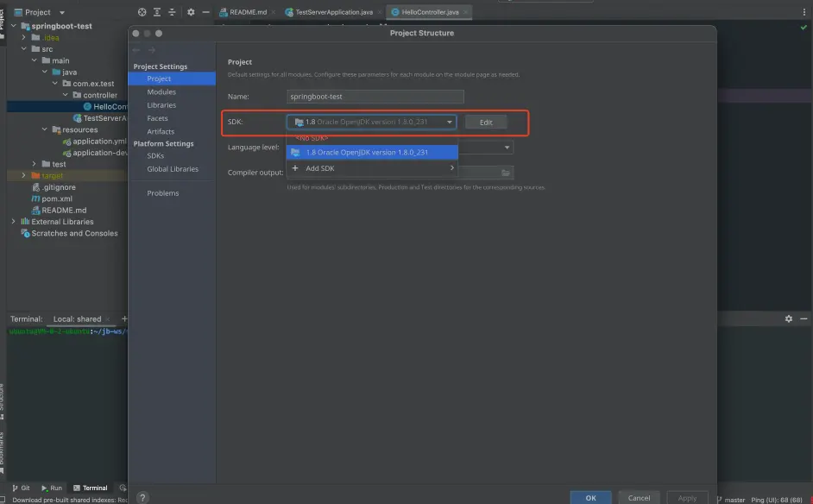The height and width of the screenshot is (504, 813).
Task: Click the Apply button
Action: 687,498
